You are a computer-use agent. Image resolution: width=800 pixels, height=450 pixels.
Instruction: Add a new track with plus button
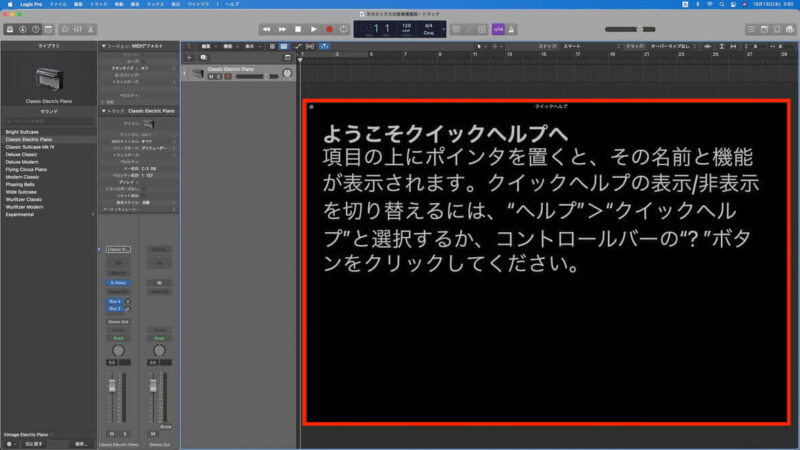[x=189, y=59]
